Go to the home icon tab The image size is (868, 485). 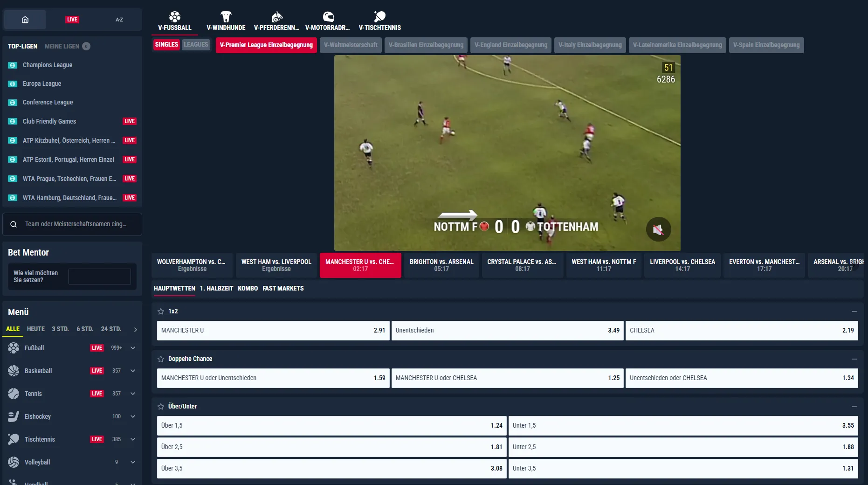(25, 20)
